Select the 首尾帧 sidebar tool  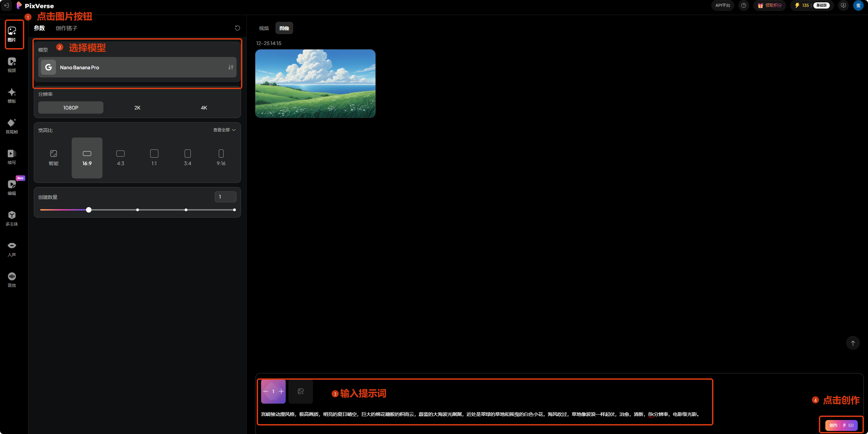pos(12,126)
